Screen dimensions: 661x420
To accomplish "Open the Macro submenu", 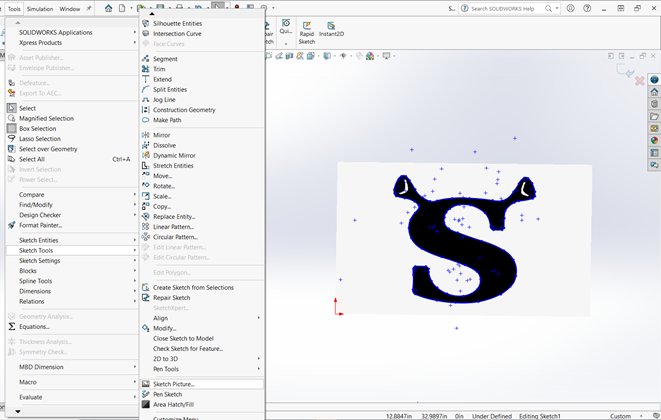I will click(x=72, y=382).
